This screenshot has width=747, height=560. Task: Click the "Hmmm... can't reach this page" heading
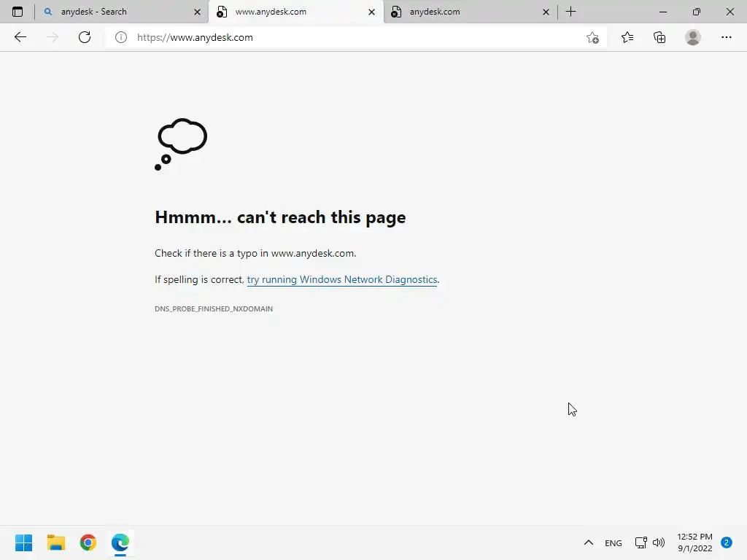click(280, 217)
